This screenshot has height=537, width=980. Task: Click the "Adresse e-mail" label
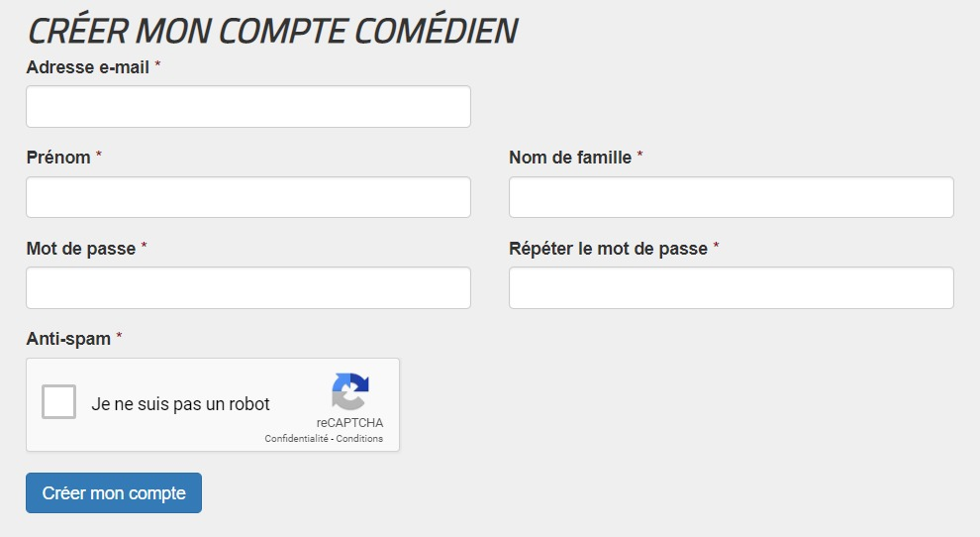pyautogui.click(x=87, y=67)
